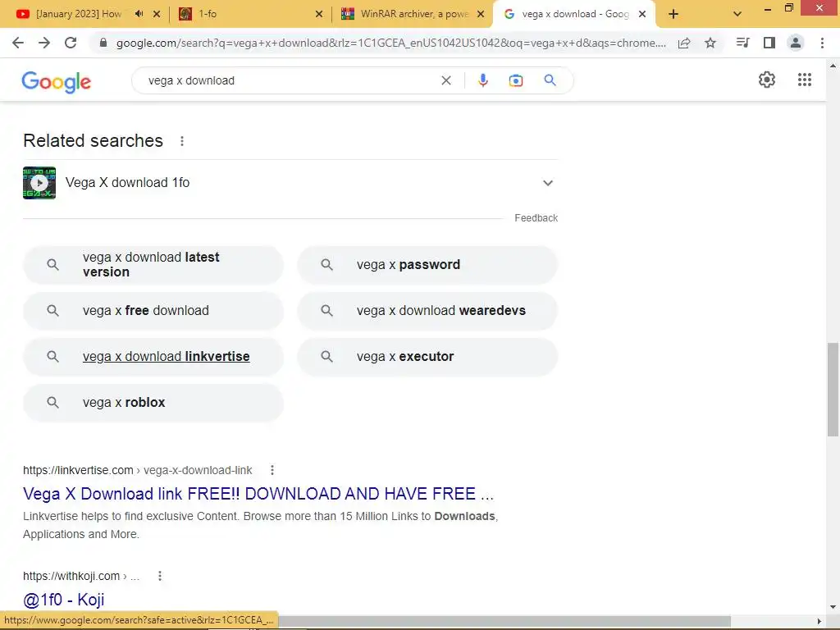Search vega x password suggestion

tap(427, 265)
